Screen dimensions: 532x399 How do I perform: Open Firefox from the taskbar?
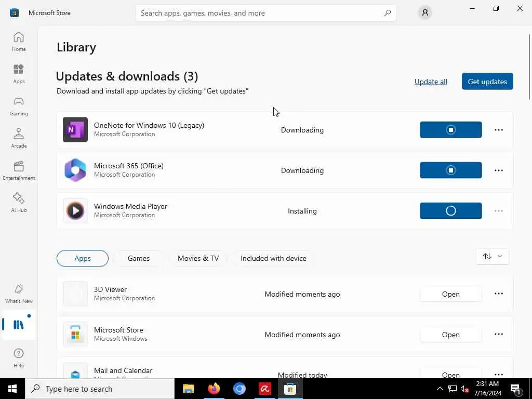[214, 389]
